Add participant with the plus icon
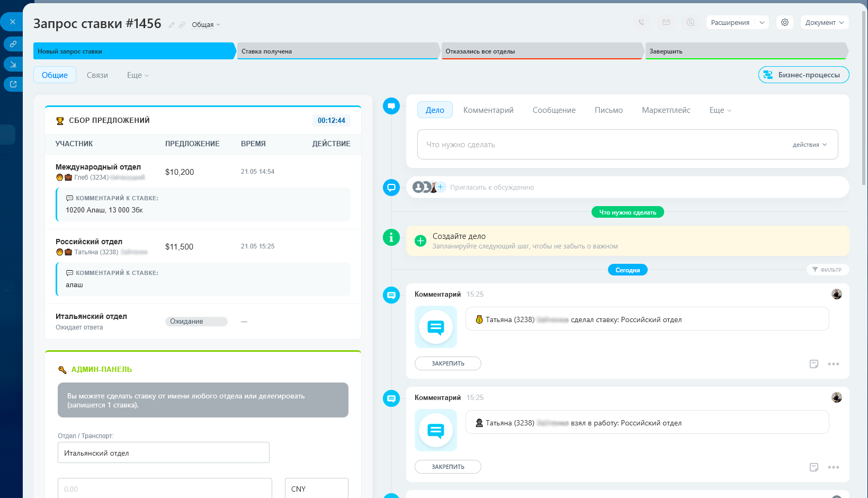This screenshot has width=868, height=498. click(440, 187)
